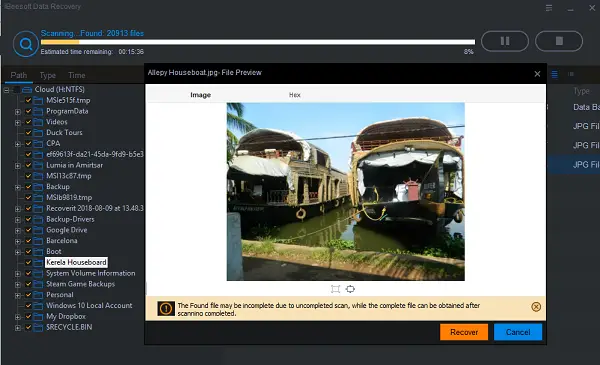Select the Data Ba type row
Screen dimensions: 600x365
click(586, 107)
